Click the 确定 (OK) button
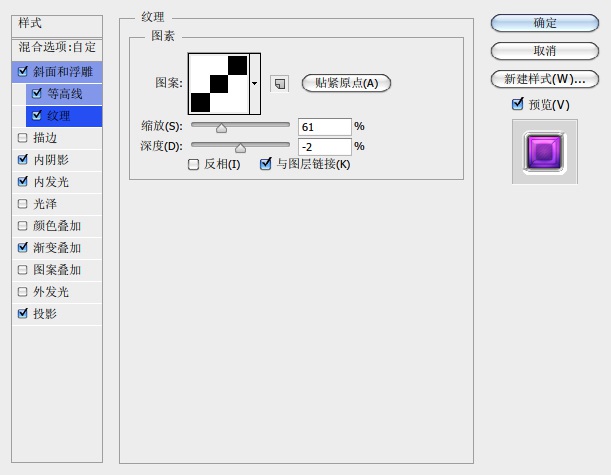 (545, 22)
